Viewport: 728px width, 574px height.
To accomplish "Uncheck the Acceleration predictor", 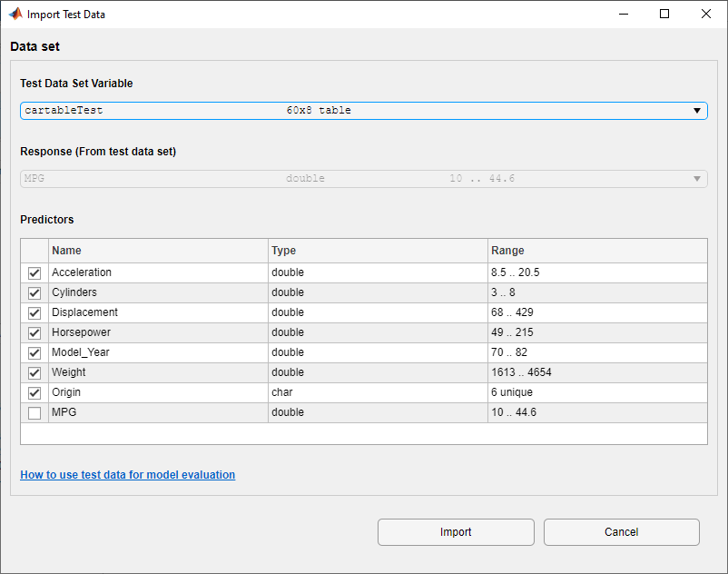I will (x=34, y=272).
